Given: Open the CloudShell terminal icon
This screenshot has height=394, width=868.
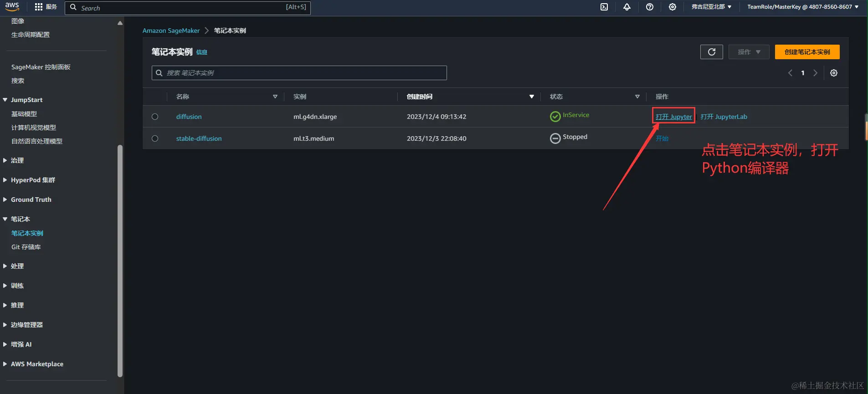Looking at the screenshot, I should [x=604, y=7].
